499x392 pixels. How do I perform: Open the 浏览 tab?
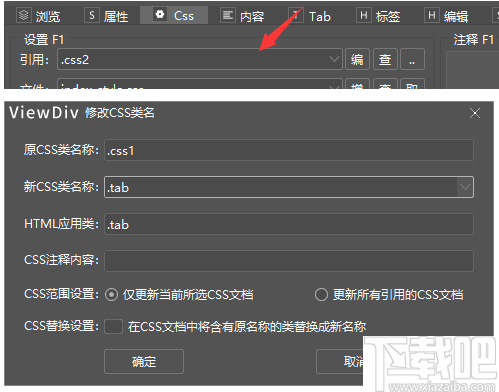point(38,16)
